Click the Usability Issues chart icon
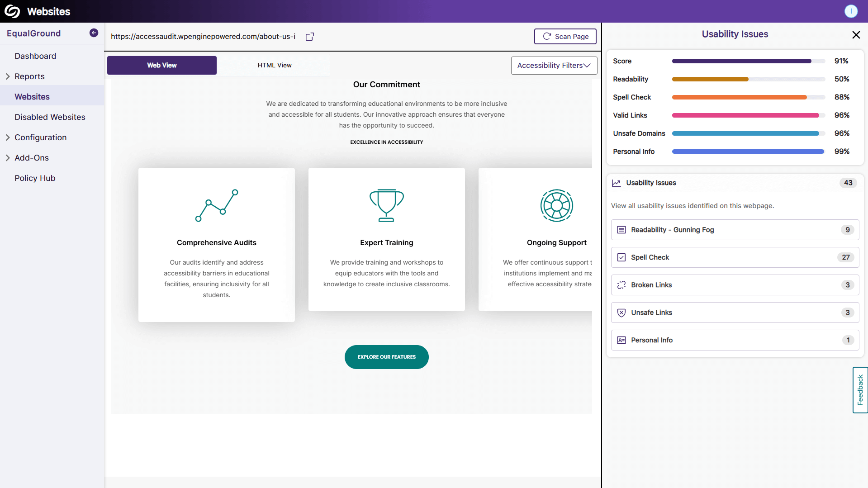The height and width of the screenshot is (488, 868). pos(616,183)
